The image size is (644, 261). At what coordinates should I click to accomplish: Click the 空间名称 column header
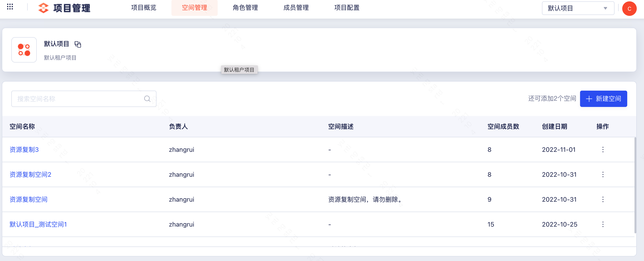pos(22,127)
